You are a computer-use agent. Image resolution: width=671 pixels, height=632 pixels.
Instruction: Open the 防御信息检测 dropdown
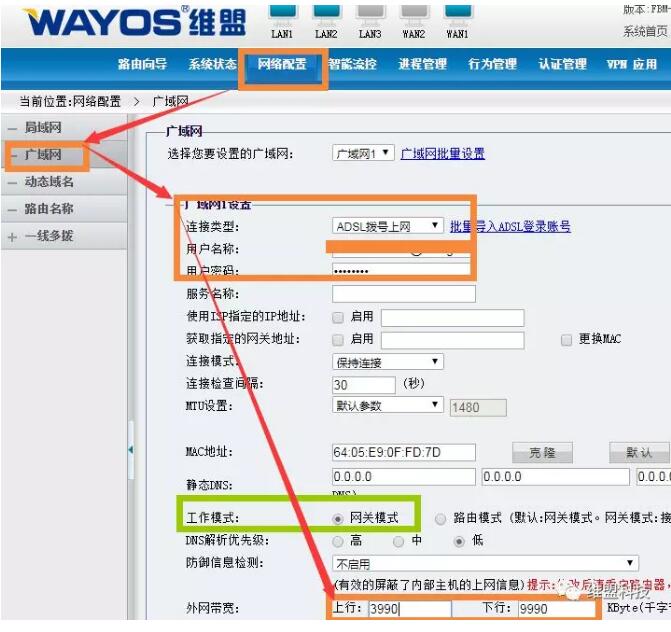tap(485, 563)
